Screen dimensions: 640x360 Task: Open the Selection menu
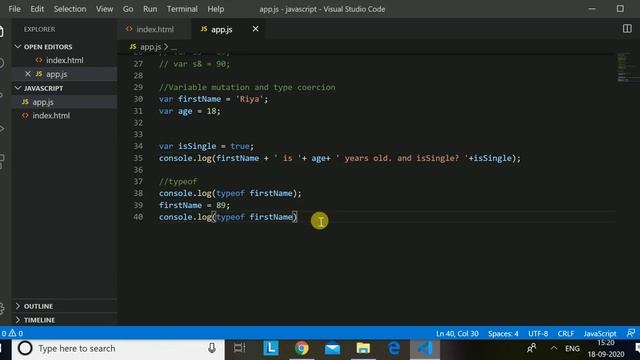coord(70,9)
